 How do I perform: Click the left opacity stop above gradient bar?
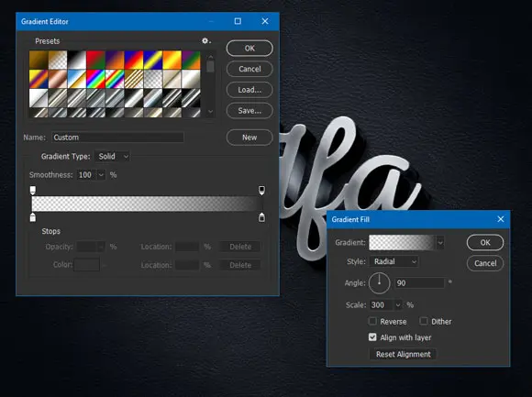33,190
